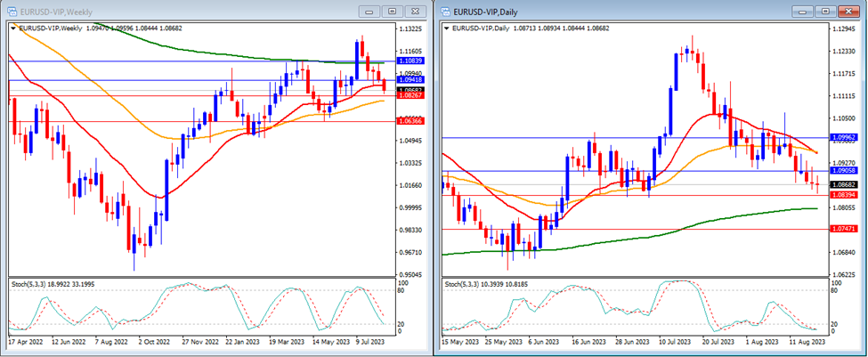
Task: Expand one-click trading arrow on Daily chart
Action: (x=447, y=28)
